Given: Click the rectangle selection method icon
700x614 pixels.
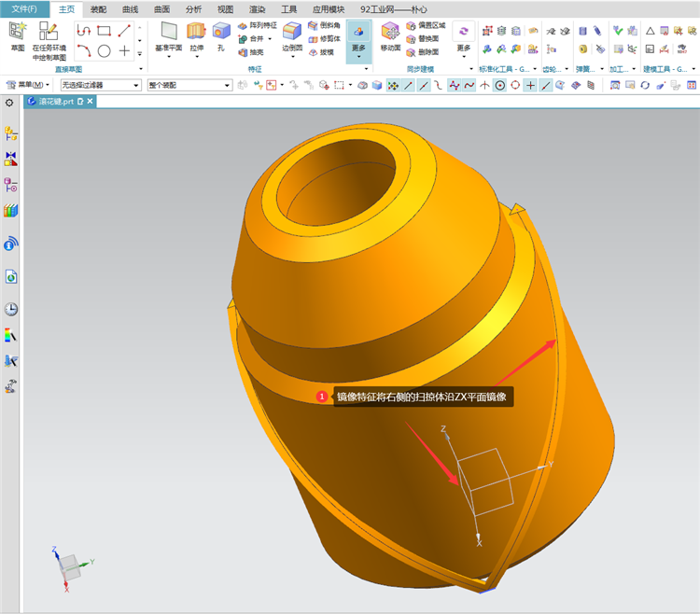Looking at the screenshot, I should [340, 85].
